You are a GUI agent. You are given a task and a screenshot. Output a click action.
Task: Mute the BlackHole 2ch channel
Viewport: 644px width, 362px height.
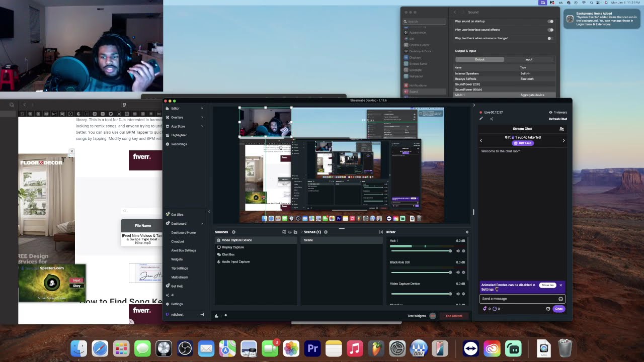(458, 272)
